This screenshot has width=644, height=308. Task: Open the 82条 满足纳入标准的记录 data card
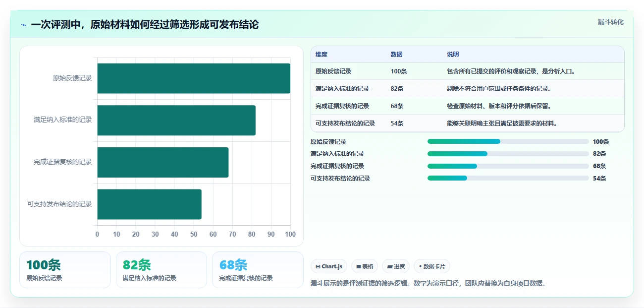[x=161, y=270]
